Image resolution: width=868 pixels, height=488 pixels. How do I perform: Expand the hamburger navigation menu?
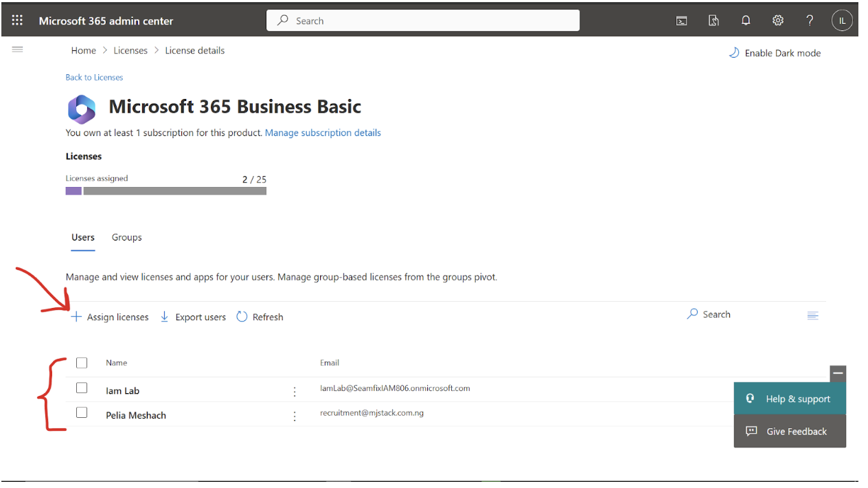coord(18,49)
